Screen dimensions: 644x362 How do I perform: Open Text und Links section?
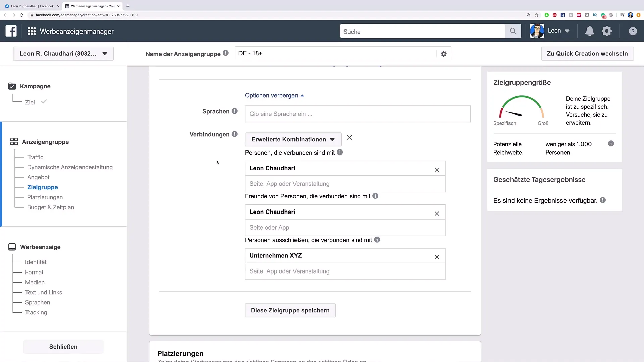(44, 292)
